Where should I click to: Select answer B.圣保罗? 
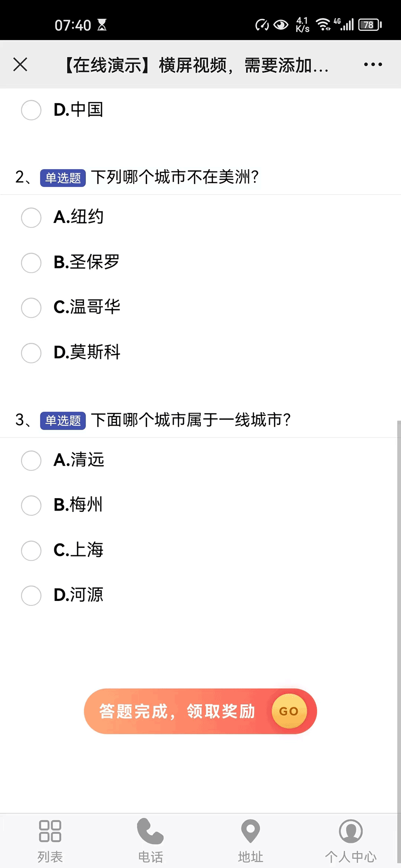point(31,263)
